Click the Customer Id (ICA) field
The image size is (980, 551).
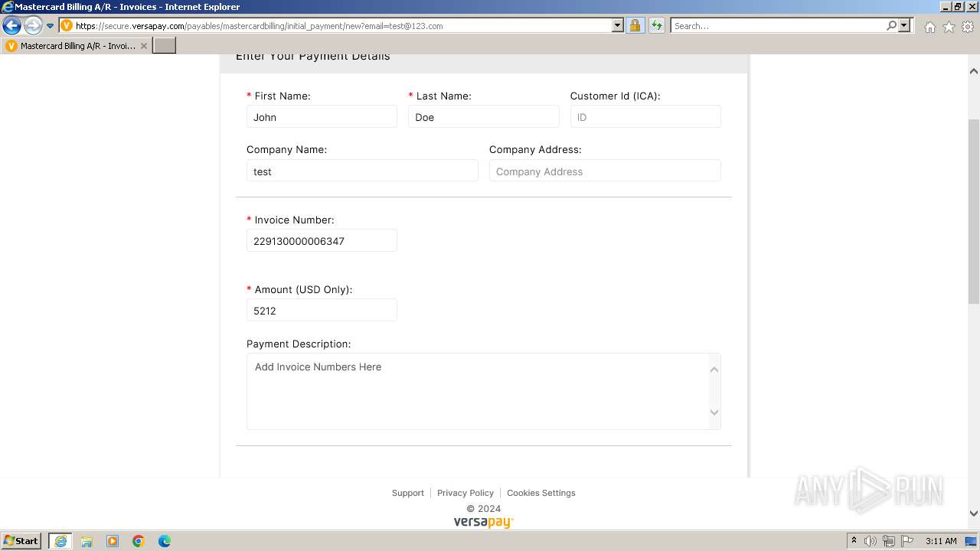pos(645,117)
